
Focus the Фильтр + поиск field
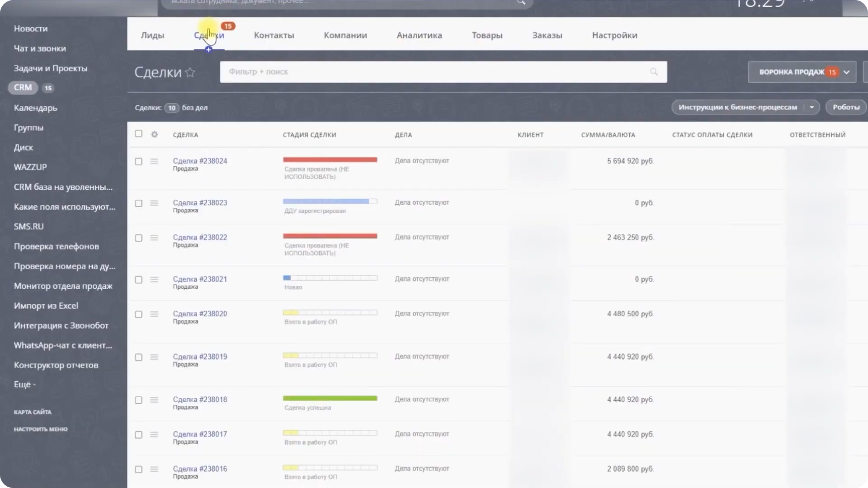434,72
